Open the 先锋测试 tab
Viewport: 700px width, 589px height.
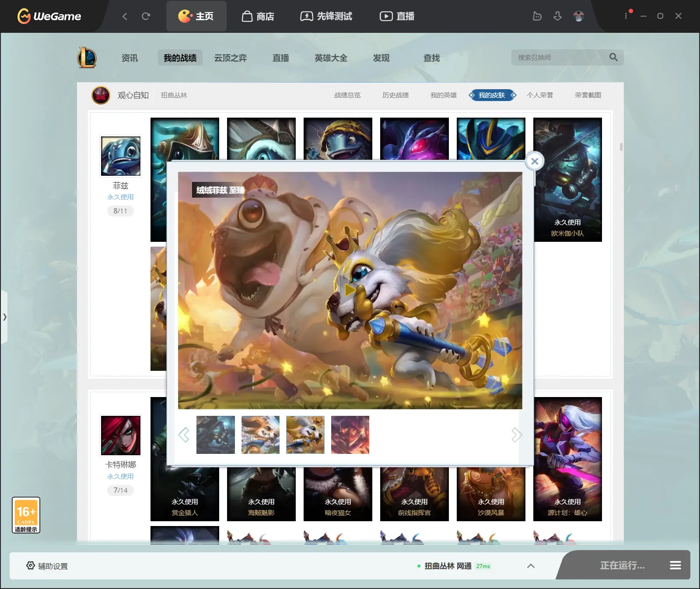[326, 16]
